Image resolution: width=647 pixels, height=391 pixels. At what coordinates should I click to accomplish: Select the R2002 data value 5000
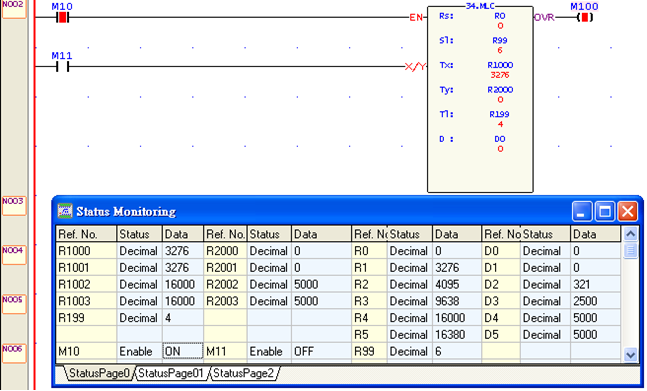[x=321, y=285]
